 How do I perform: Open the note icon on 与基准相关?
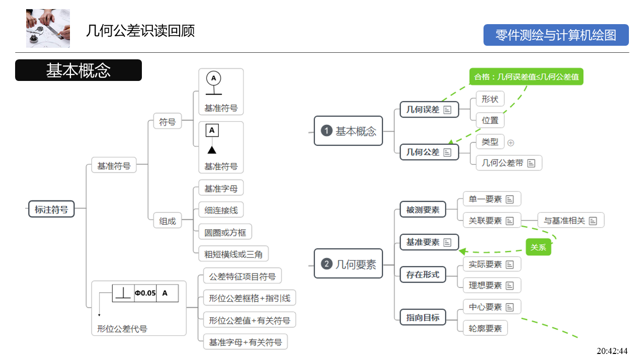point(593,221)
